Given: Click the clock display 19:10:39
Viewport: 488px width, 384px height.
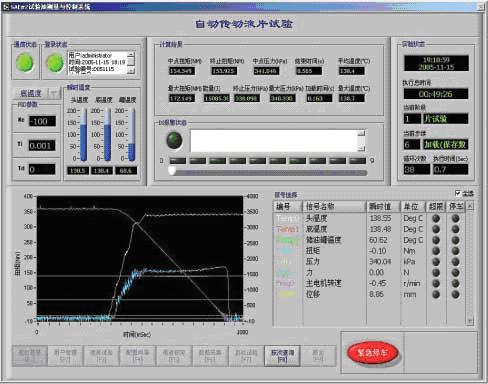Looking at the screenshot, I should tap(436, 63).
